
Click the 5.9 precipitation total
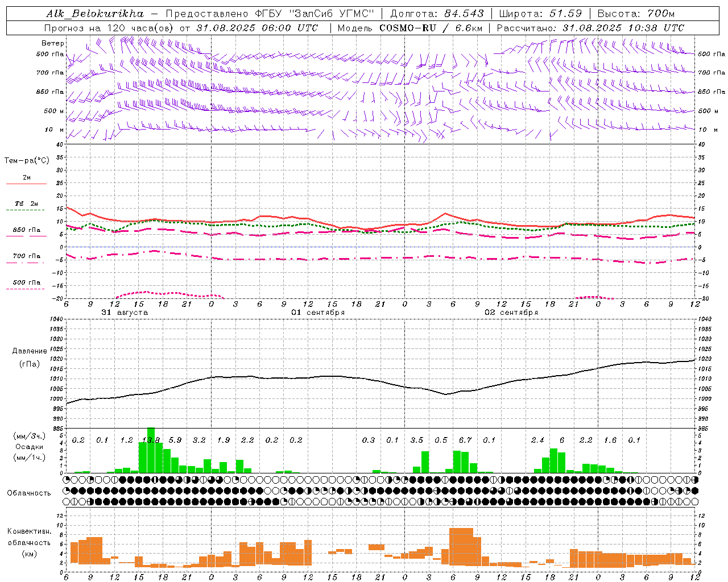[175, 440]
